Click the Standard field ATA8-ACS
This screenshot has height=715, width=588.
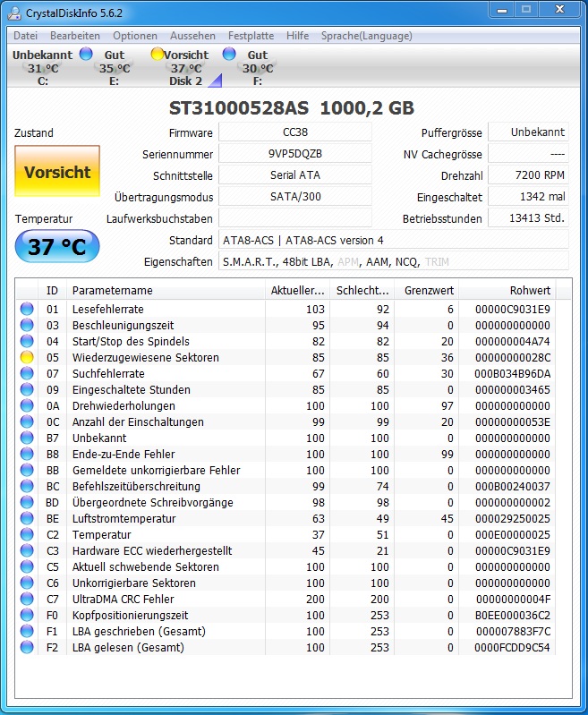[394, 240]
